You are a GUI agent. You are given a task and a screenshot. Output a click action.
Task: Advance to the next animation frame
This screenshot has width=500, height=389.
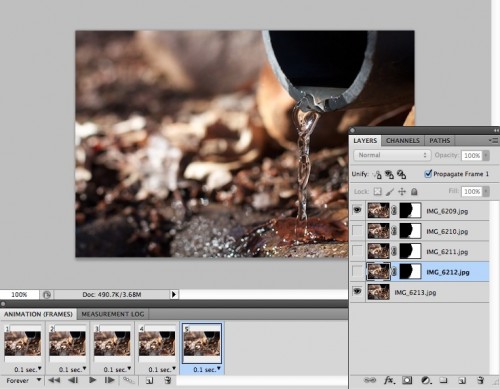coord(110,380)
